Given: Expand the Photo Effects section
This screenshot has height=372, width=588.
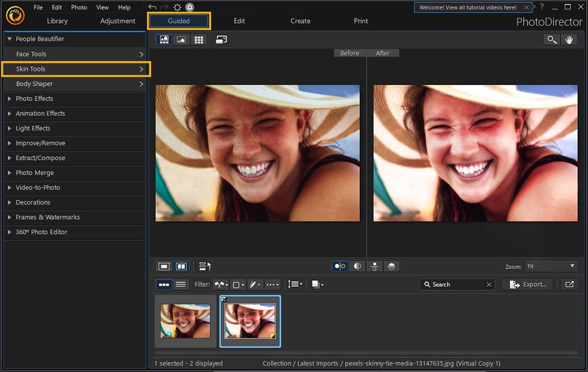Looking at the screenshot, I should [34, 99].
